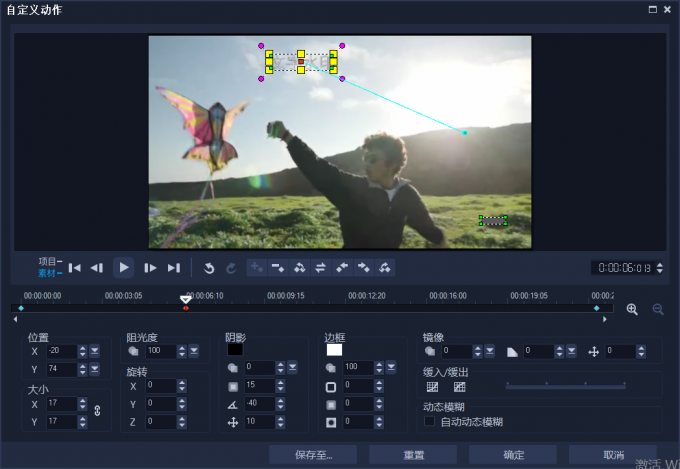The image size is (680, 469).
Task: Cancel the dialog with 取消
Action: coord(613,455)
